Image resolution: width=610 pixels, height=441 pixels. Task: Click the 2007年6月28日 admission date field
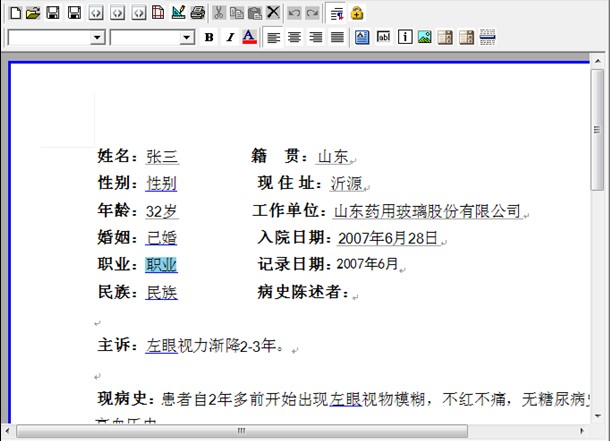(387, 238)
